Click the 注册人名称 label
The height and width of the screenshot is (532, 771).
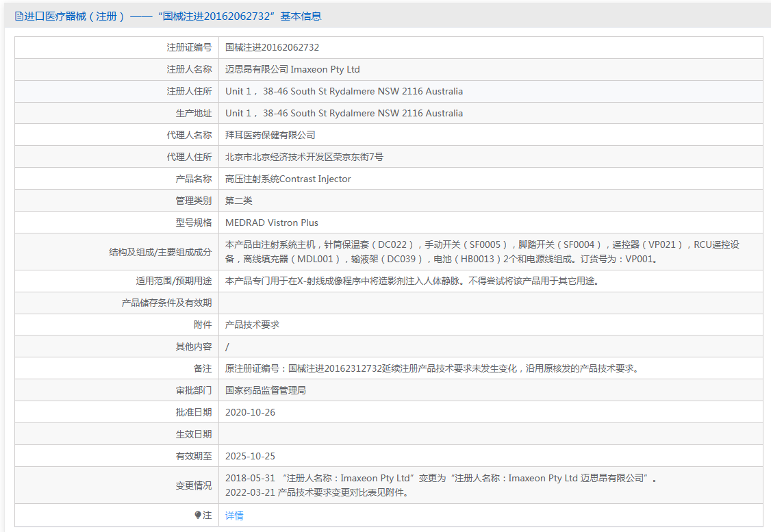click(x=189, y=69)
